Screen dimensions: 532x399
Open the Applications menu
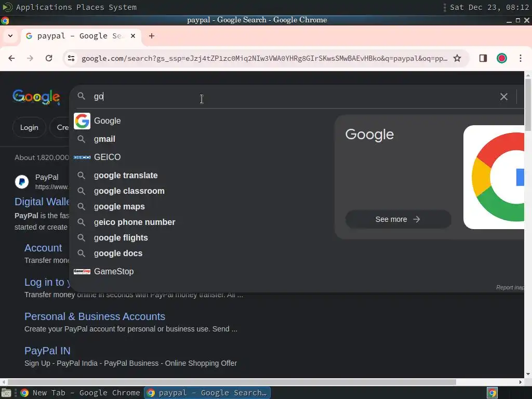[x=44, y=7]
